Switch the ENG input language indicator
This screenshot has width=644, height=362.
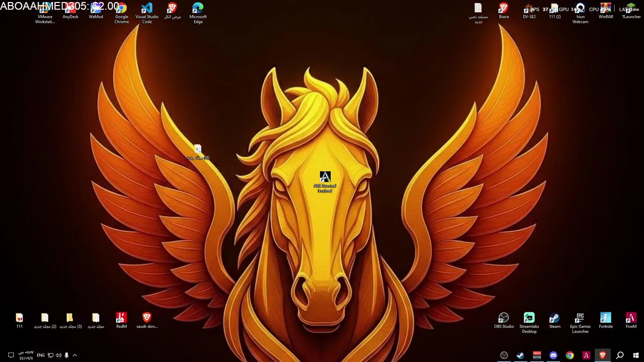(41, 355)
